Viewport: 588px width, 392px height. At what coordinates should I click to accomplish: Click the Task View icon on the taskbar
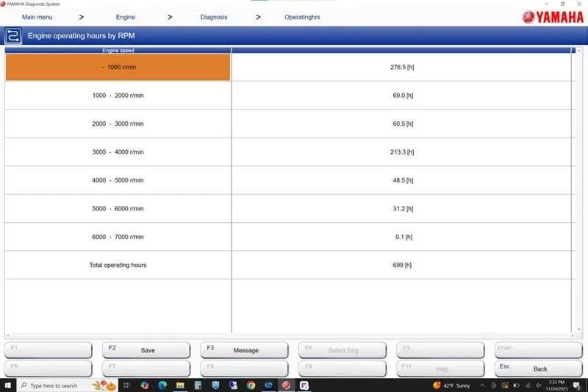click(127, 385)
